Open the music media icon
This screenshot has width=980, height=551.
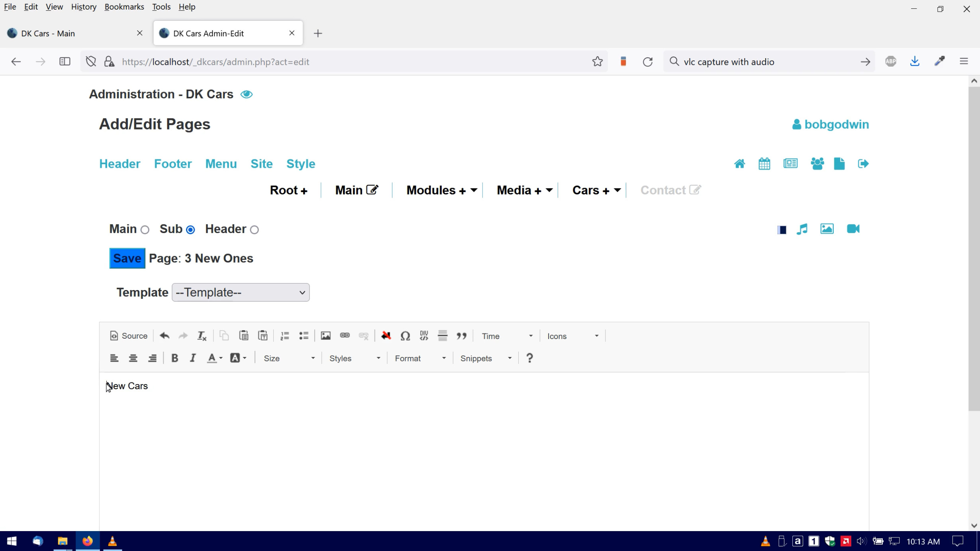click(802, 229)
